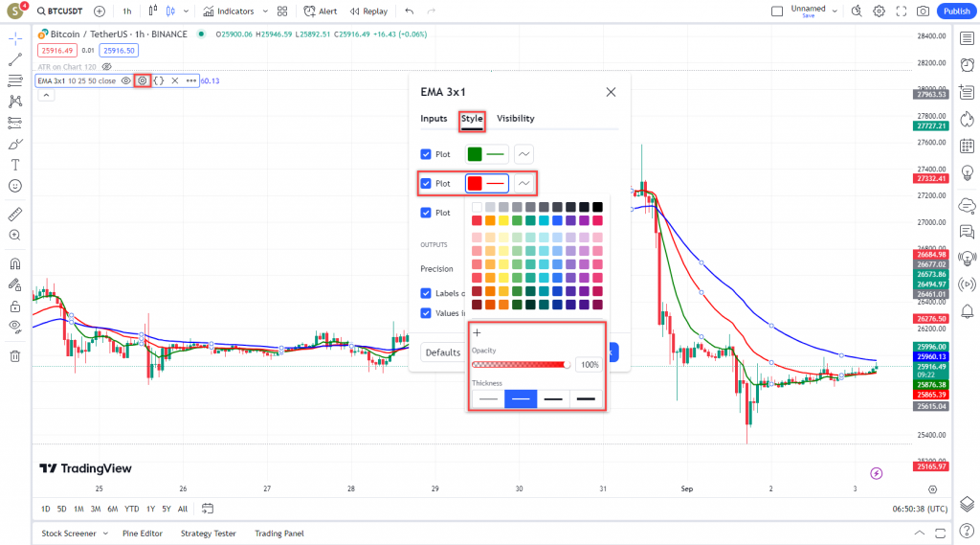Switch to the Inputs tab

(x=434, y=118)
